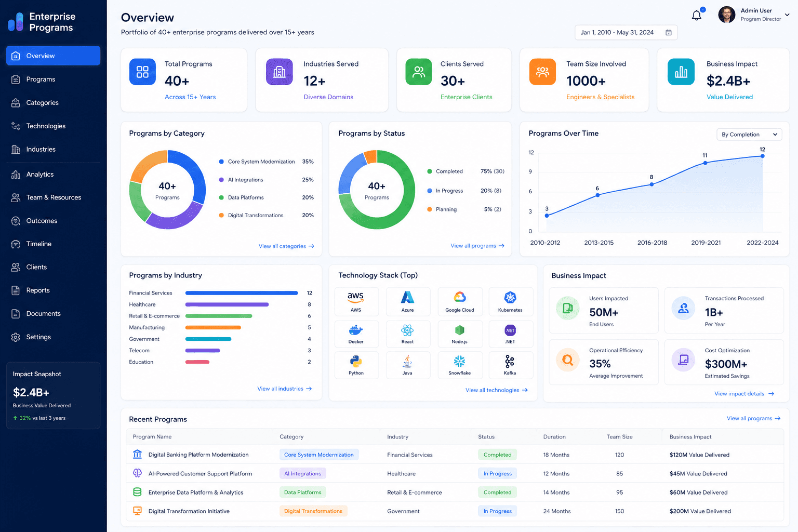Click the Outcomes sidebar icon
The image size is (798, 532).
point(16,221)
